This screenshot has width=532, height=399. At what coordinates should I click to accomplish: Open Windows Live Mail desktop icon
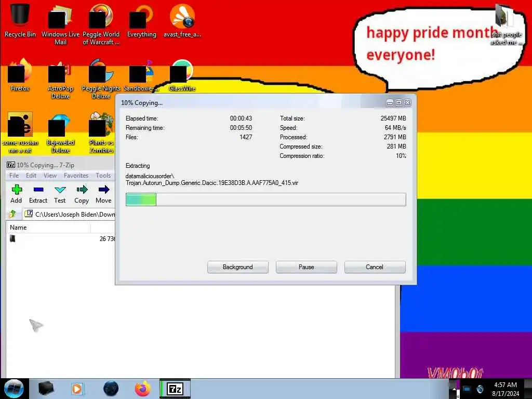[x=60, y=24]
